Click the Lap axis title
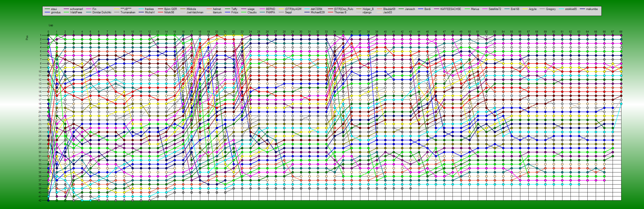This screenshot has width=644, height=209. [51, 25]
